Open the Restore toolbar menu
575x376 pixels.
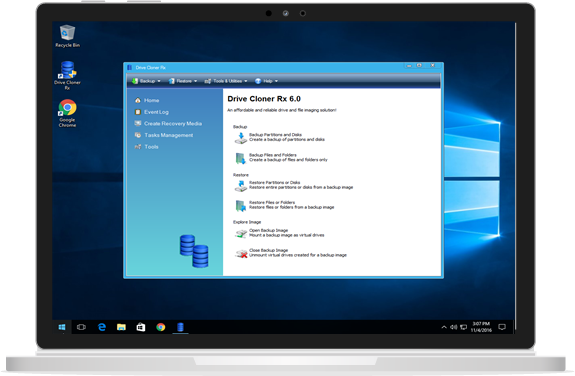coord(183,81)
